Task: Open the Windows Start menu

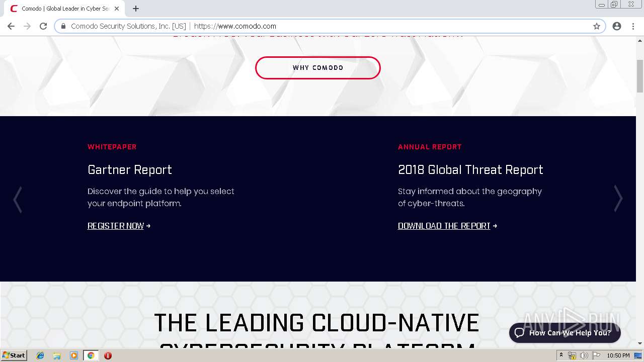Action: (14, 355)
